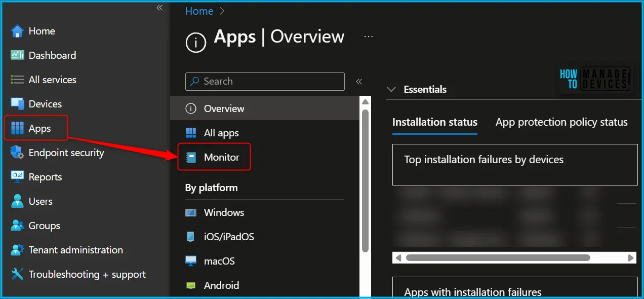Click the All apps grid icon
The width and height of the screenshot is (644, 299).
(x=191, y=133)
